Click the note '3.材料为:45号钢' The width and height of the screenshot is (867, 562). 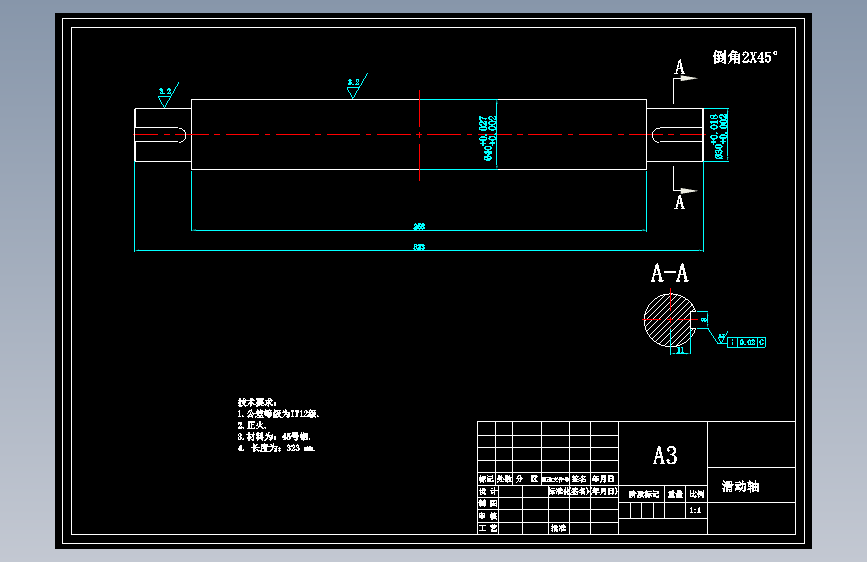pyautogui.click(x=274, y=436)
